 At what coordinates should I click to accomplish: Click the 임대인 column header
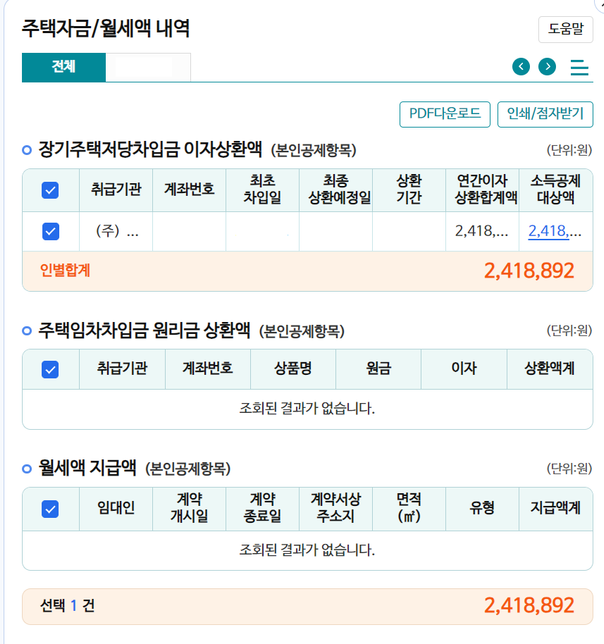[x=116, y=509]
